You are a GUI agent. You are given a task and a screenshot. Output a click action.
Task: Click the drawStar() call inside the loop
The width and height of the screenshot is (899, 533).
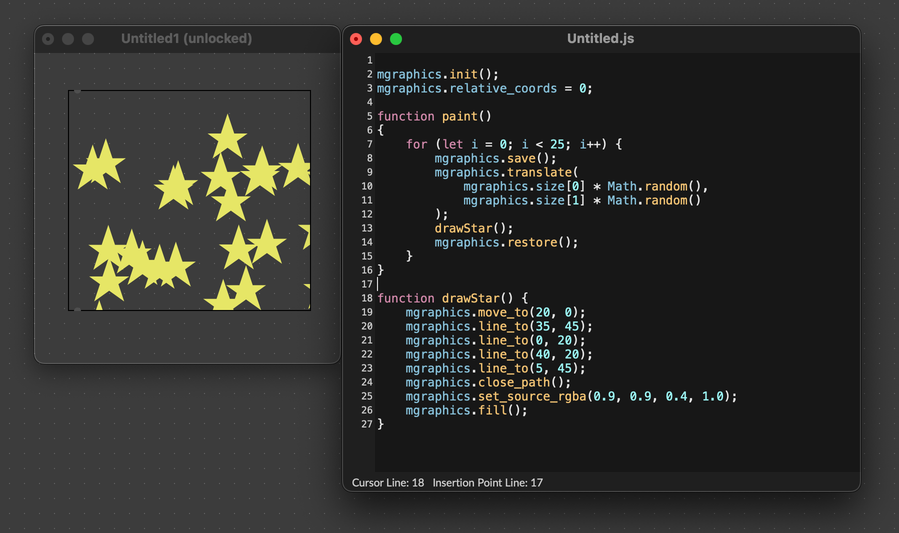point(473,228)
